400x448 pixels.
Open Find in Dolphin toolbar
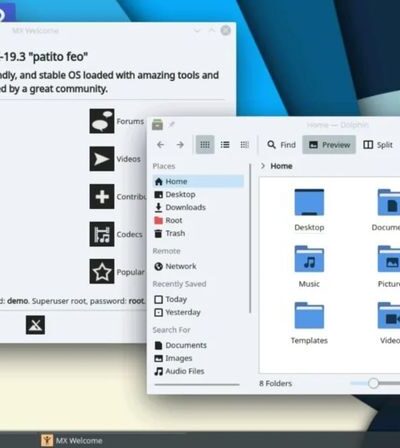(281, 145)
